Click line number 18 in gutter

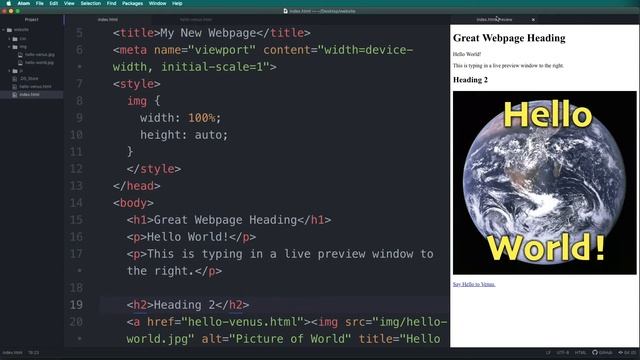(x=76, y=288)
